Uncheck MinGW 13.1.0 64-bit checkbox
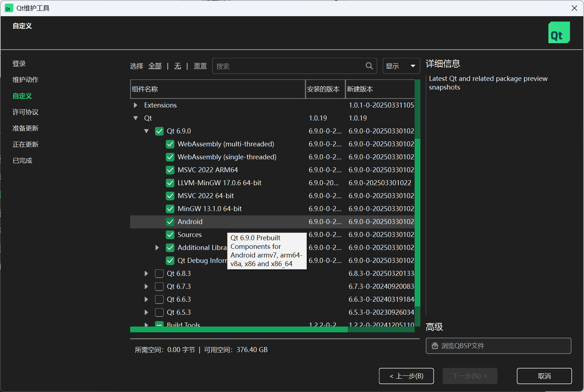Image resolution: width=584 pixels, height=392 pixels. tap(170, 209)
